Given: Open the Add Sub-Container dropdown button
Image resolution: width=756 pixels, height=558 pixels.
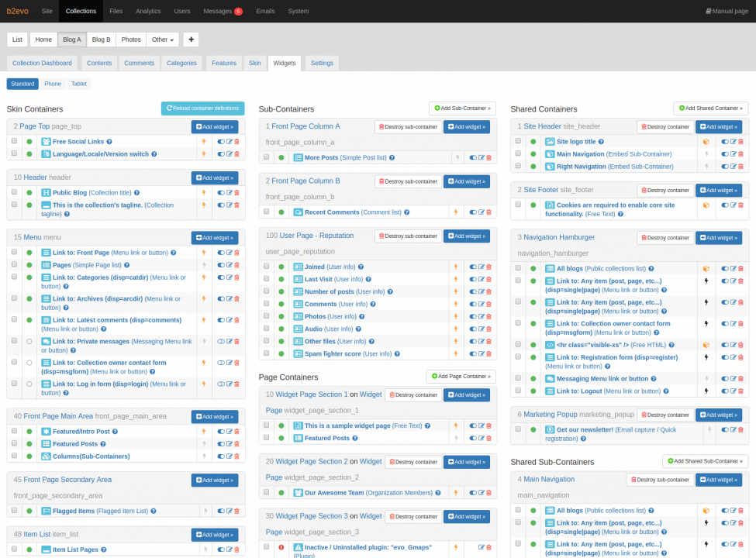Looking at the screenshot, I should click(x=462, y=108).
